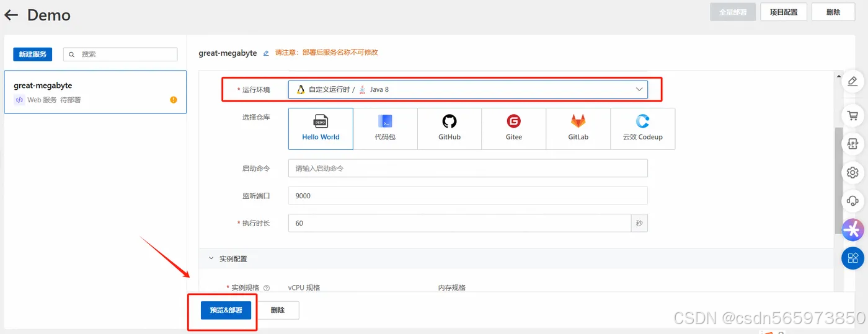
Task: Click the 执行时长 field showing 60
Action: pos(460,223)
